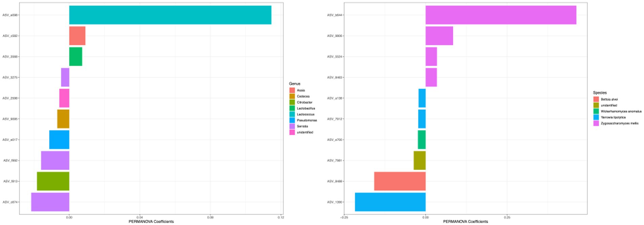The width and height of the screenshot is (644, 225).
Task: Click the Genus chart PERMANOVA Coefficients axis title
Action: pos(151,222)
